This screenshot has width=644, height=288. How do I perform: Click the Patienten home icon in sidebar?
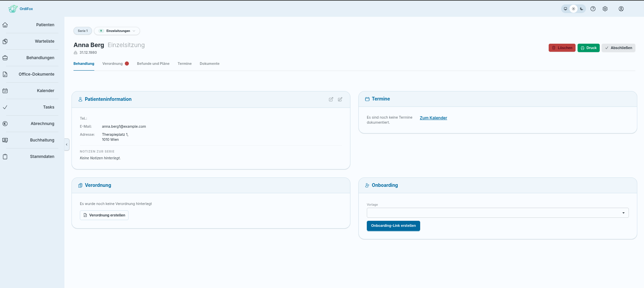(5, 25)
